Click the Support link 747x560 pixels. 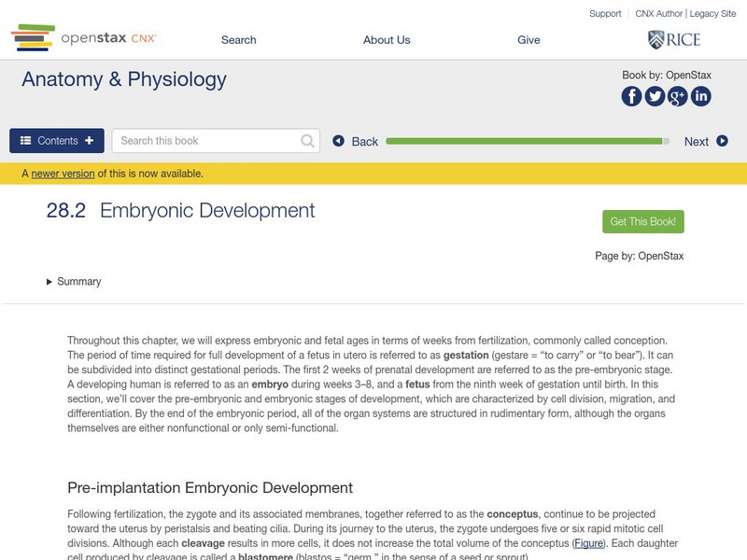[604, 13]
